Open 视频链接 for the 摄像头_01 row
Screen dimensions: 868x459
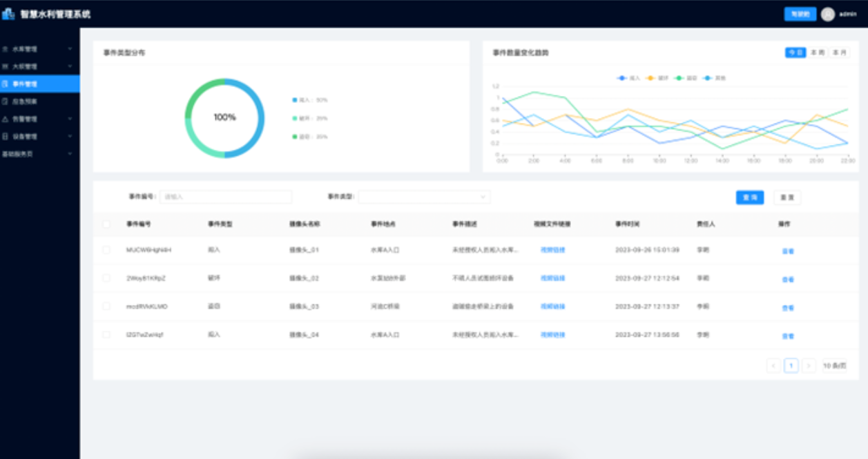click(x=553, y=250)
